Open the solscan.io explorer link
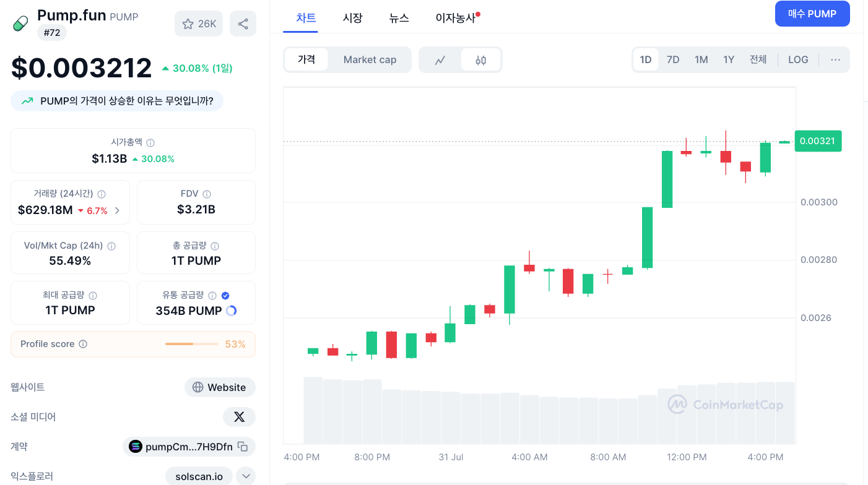868x485 pixels. (x=199, y=476)
